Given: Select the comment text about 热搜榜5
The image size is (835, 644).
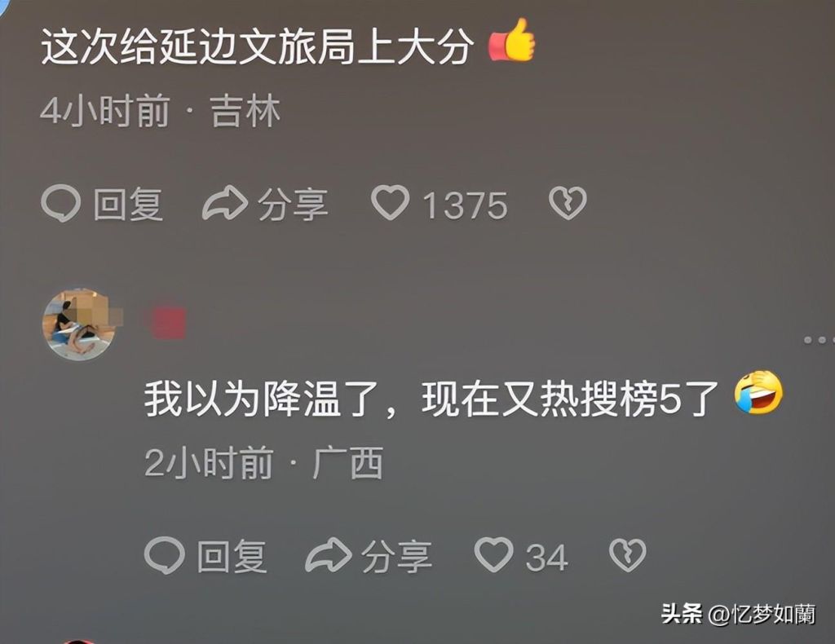Looking at the screenshot, I should (x=431, y=399).
